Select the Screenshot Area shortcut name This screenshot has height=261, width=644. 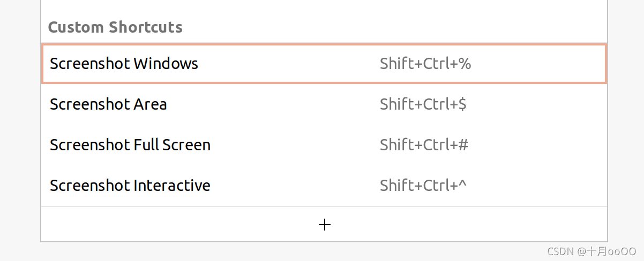pyautogui.click(x=108, y=104)
